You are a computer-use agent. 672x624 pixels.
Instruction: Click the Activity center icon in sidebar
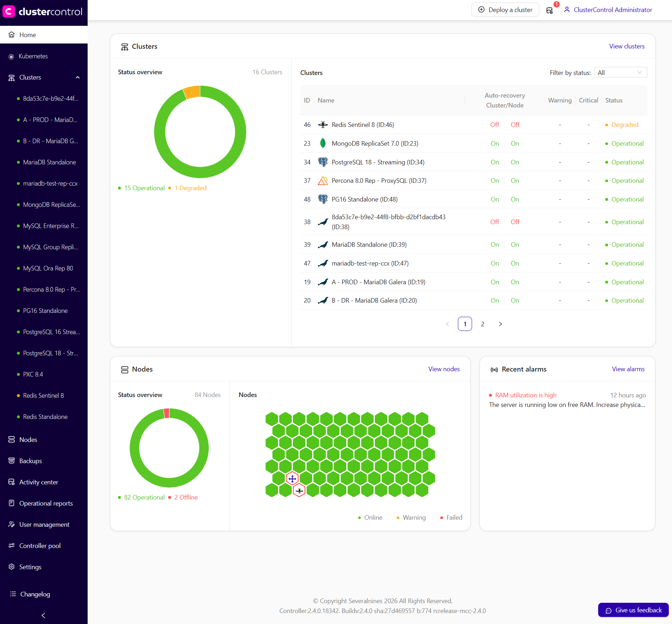pos(12,482)
